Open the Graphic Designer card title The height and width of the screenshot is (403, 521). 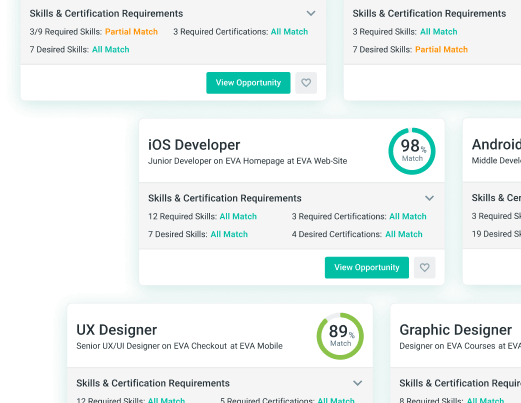(x=455, y=330)
